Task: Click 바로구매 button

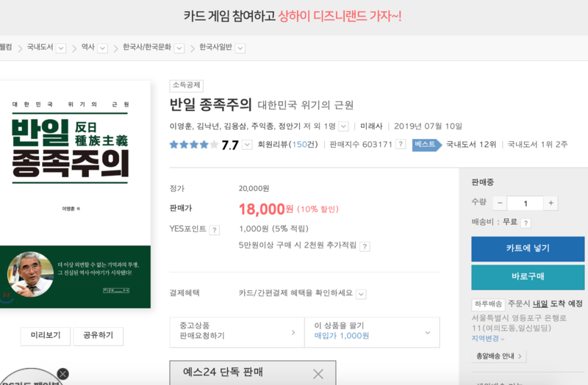Action: (x=528, y=278)
